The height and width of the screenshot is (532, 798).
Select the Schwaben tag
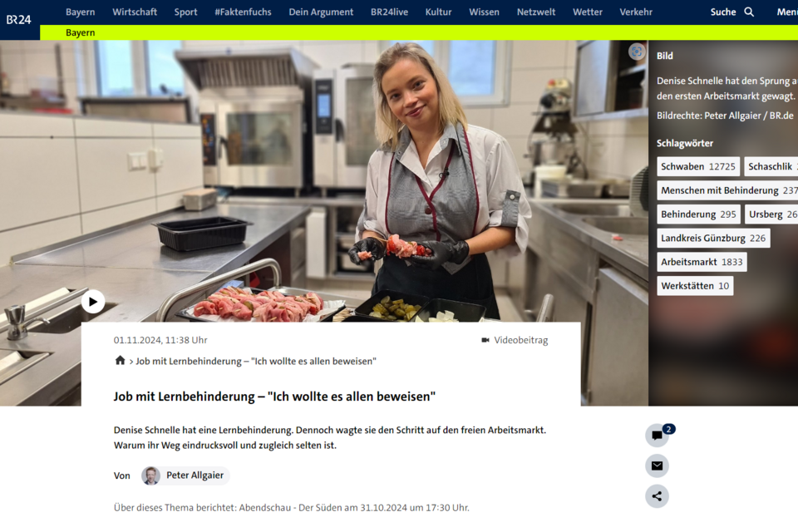pos(698,166)
